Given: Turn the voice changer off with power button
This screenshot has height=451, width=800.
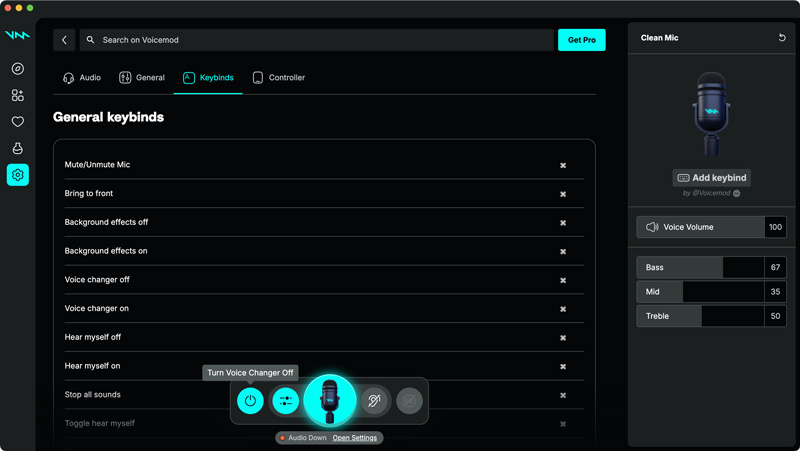Looking at the screenshot, I should click(x=250, y=401).
